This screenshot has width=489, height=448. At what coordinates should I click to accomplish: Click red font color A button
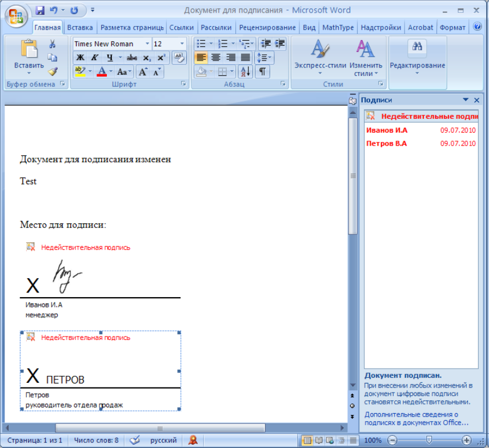coord(102,72)
